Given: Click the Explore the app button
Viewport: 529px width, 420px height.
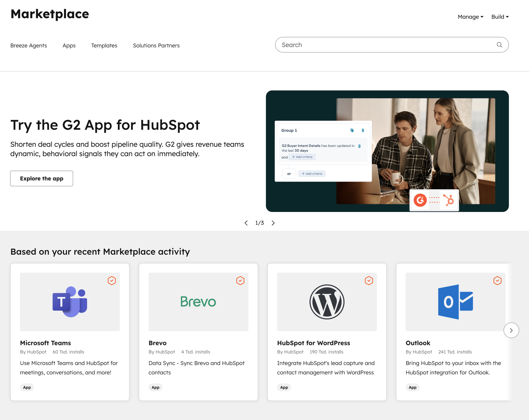Looking at the screenshot, I should (x=42, y=178).
